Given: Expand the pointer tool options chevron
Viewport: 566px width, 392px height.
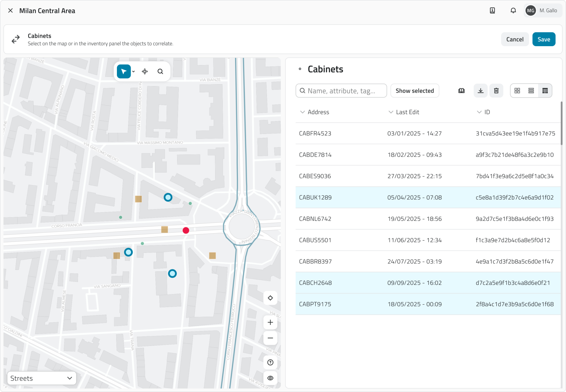Looking at the screenshot, I should click(x=134, y=71).
